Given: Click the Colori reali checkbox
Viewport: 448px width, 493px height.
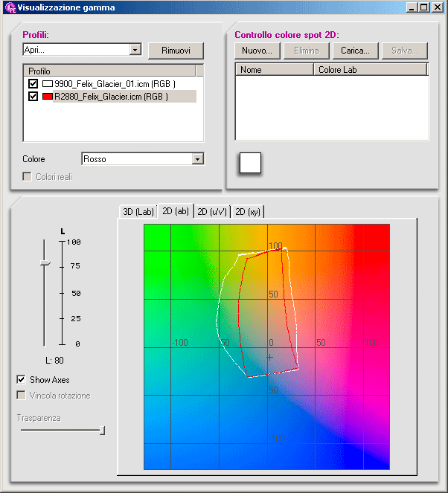Looking at the screenshot, I should pos(27,177).
